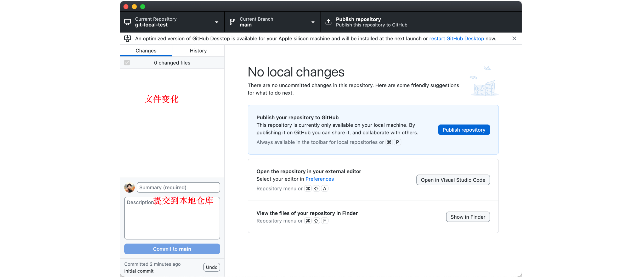Click the computer monitor repository icon
This screenshot has height=280, width=644.
(x=127, y=22)
